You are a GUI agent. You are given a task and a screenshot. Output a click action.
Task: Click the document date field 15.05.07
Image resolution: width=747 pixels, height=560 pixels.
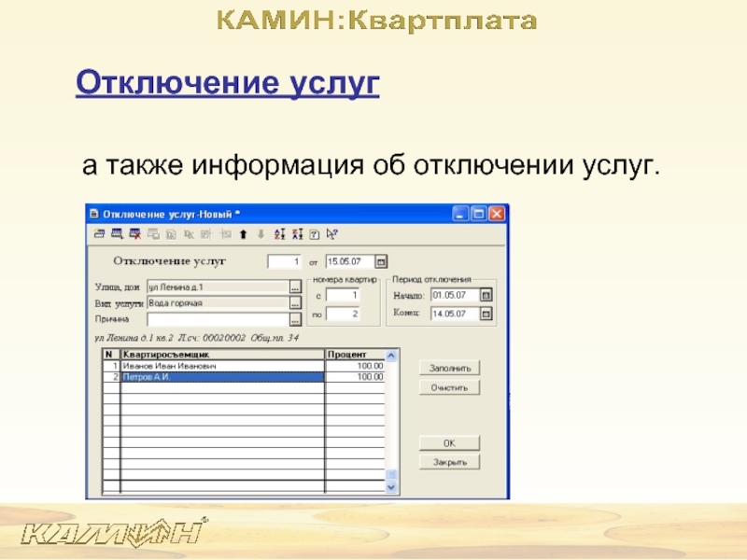click(x=350, y=261)
